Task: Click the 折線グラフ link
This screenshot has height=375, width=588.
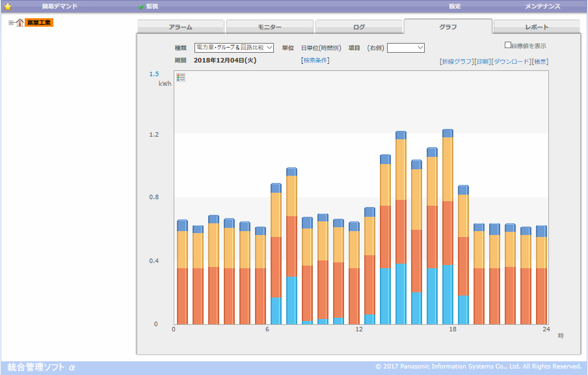Action: (457, 62)
